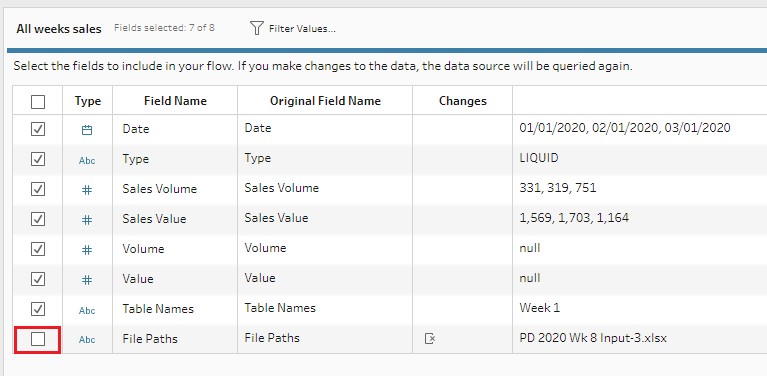767x376 pixels.
Task: Click the removed-field change icon on File Paths
Action: 430,338
